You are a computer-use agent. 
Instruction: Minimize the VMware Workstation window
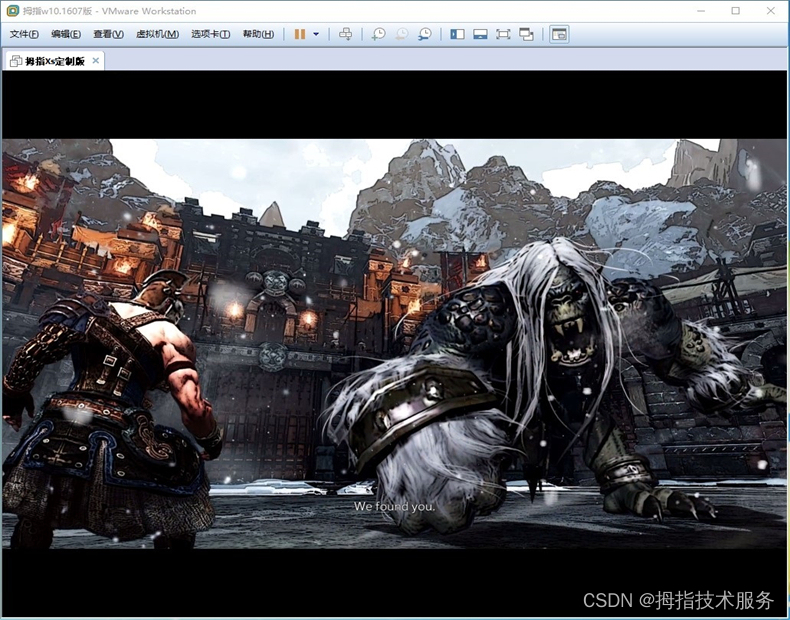[701, 11]
